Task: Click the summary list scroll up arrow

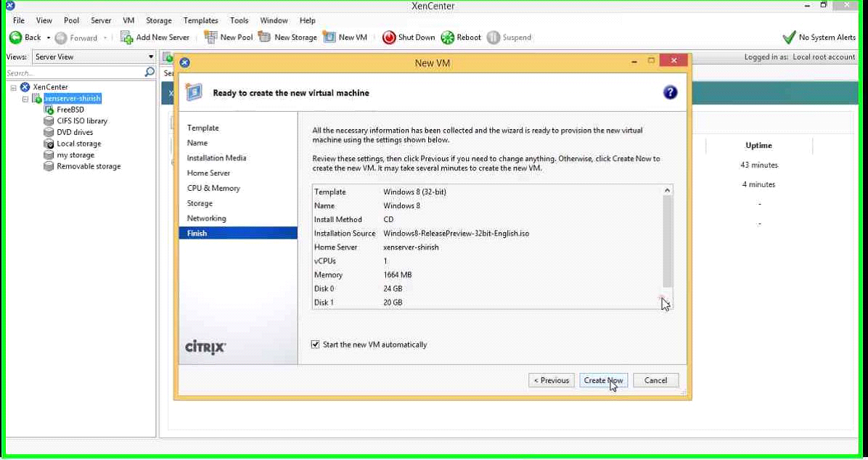Action: (667, 190)
